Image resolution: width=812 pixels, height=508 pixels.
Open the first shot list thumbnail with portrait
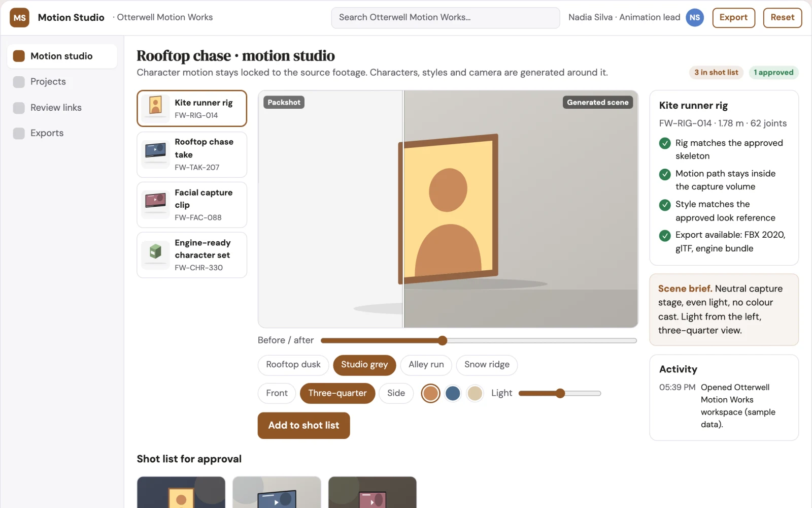(x=181, y=492)
